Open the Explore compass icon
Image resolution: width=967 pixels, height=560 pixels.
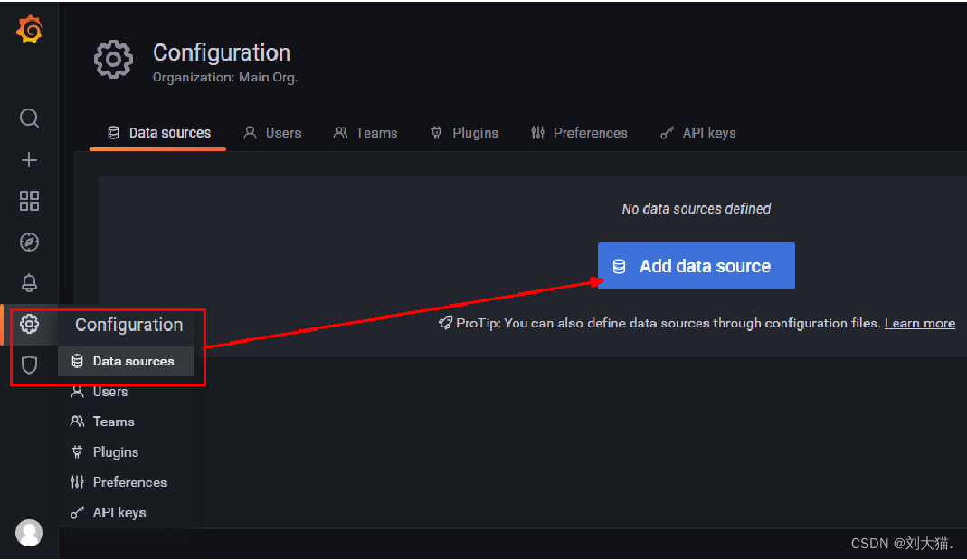click(29, 242)
